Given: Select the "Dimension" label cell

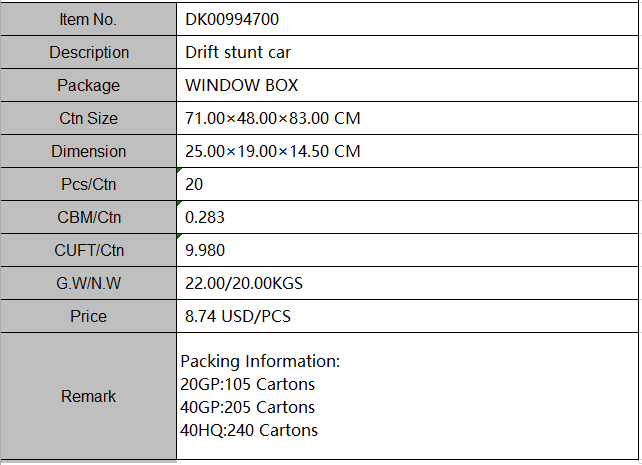Looking at the screenshot, I should 89,151.
